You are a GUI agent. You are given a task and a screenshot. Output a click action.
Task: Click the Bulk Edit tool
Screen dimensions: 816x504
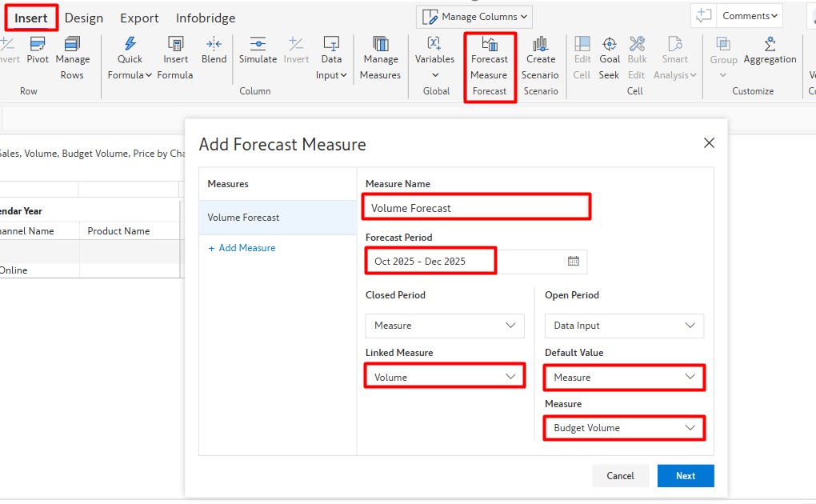click(637, 58)
